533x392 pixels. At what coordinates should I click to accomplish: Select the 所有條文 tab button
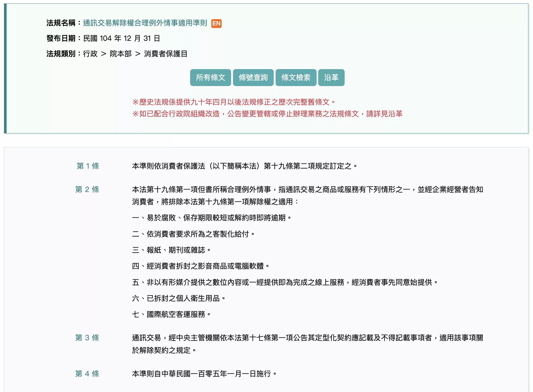pyautogui.click(x=210, y=77)
